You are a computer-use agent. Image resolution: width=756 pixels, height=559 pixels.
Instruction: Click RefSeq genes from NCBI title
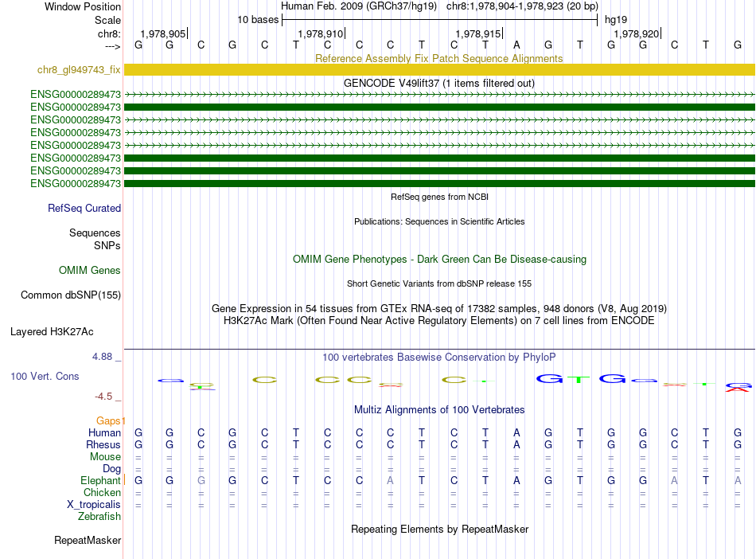[x=439, y=197]
